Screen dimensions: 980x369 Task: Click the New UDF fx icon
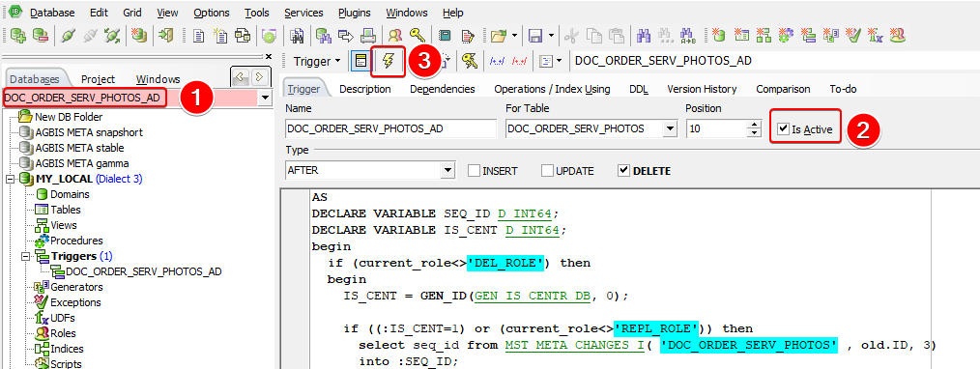[x=875, y=35]
